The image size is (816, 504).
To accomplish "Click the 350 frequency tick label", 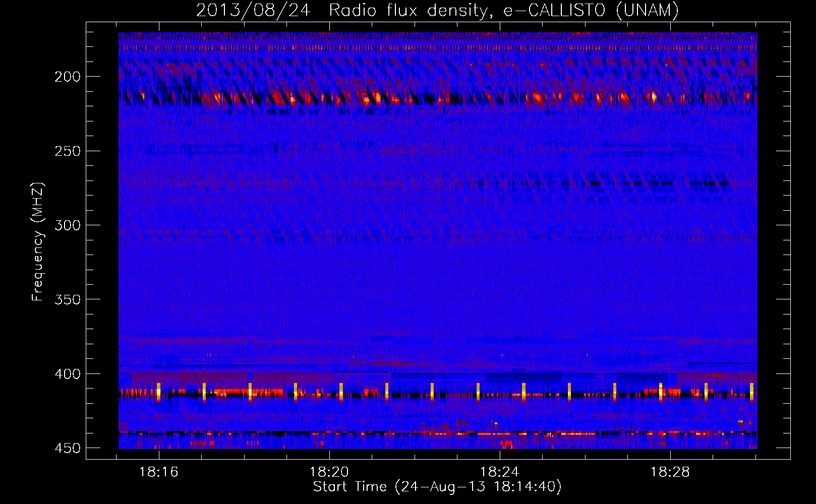I will click(x=68, y=299).
